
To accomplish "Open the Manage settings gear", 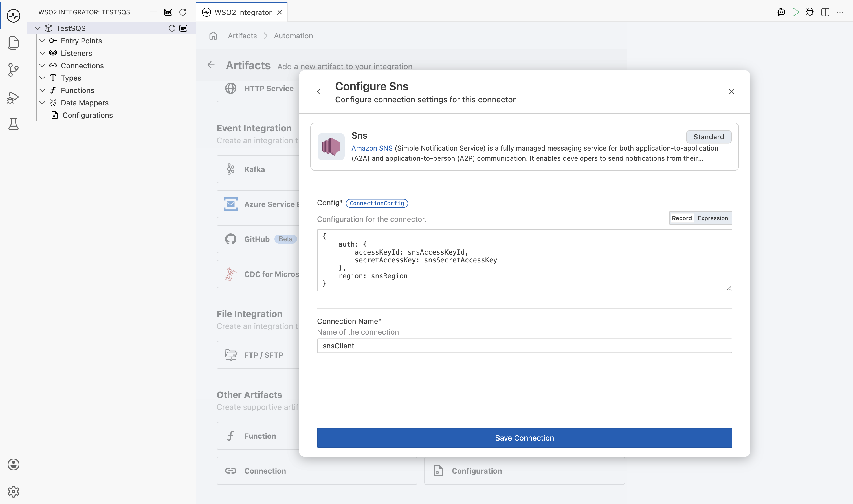I will [14, 491].
